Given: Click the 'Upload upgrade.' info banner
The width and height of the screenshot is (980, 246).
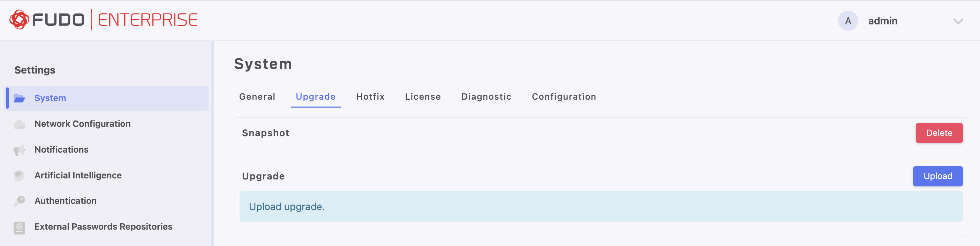Looking at the screenshot, I should pyautogui.click(x=601, y=207).
